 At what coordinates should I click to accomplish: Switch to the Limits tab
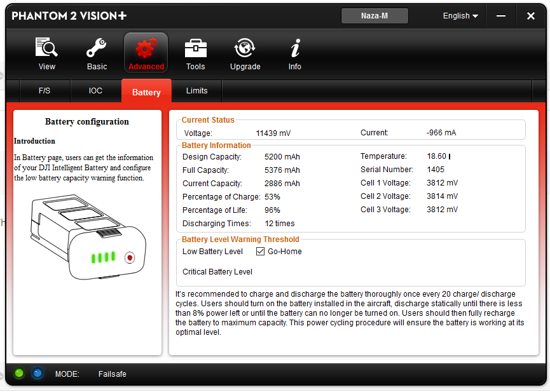tap(196, 91)
